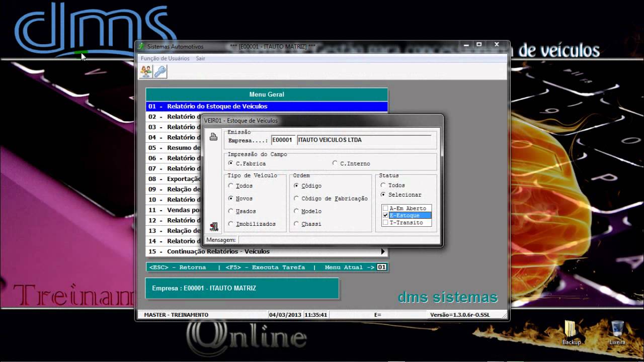Check the T-Transito status box
644x362 pixels.
[385, 222]
